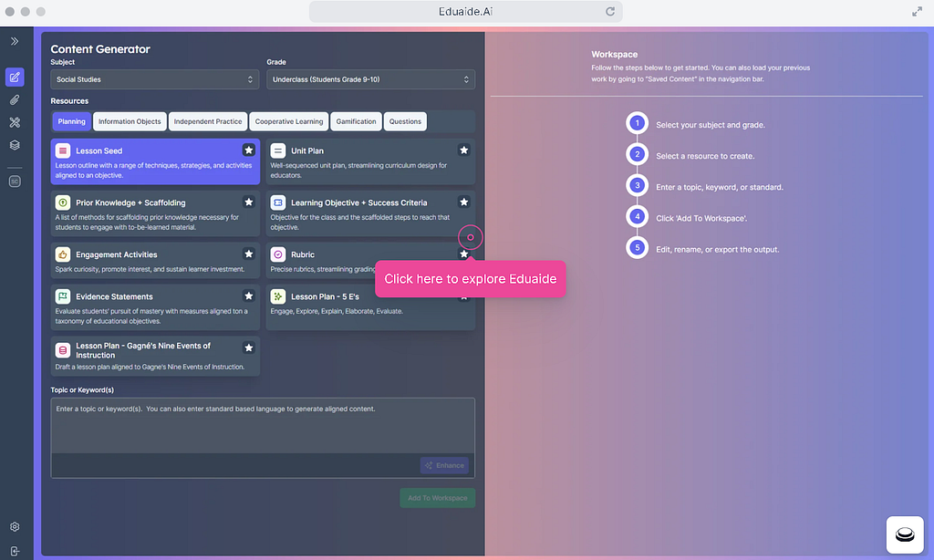Switch to Gamification tab
This screenshot has height=560, width=934.
pos(357,121)
